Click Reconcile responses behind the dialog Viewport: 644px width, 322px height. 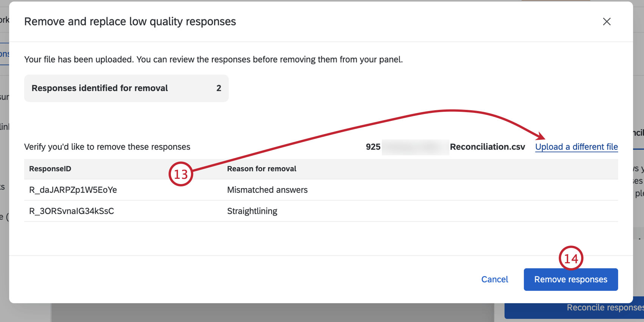(605, 308)
